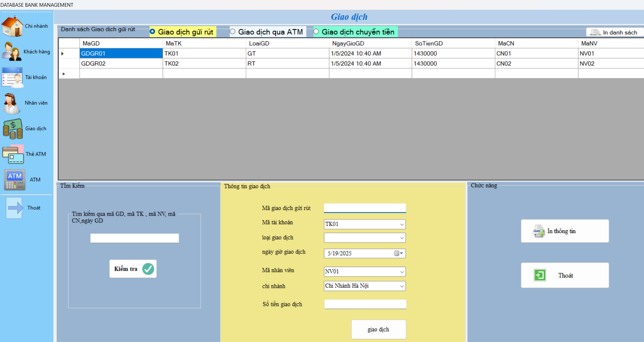
Task: Expand the loại giao dịch dropdown
Action: (402, 238)
